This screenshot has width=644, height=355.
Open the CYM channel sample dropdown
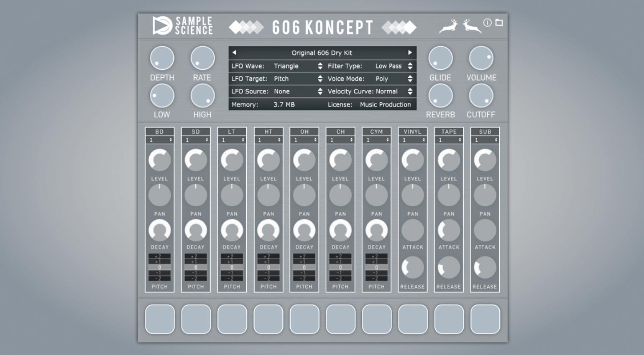376,140
